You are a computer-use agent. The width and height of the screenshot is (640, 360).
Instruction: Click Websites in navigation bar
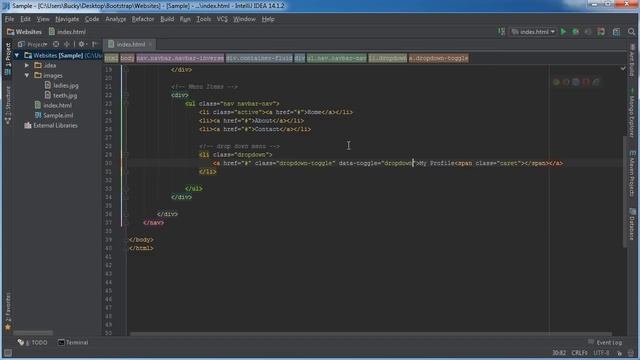[24, 32]
